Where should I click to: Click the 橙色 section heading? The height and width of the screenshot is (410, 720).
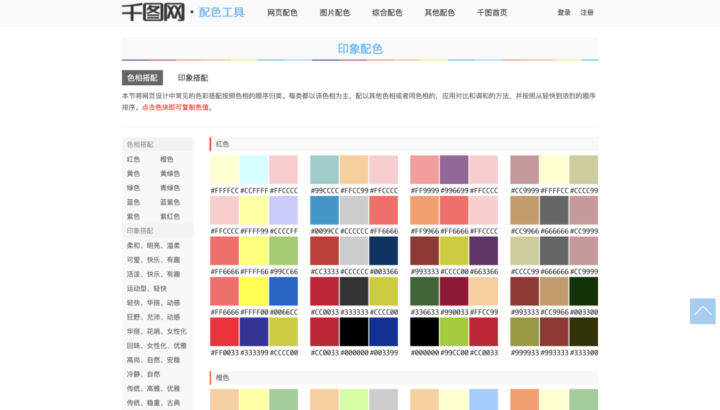coord(222,378)
